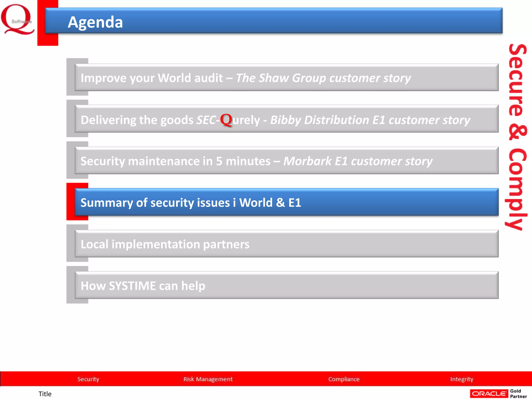Click the Risk Management footer label
Viewport: 532px width, 399px height.
[208, 379]
